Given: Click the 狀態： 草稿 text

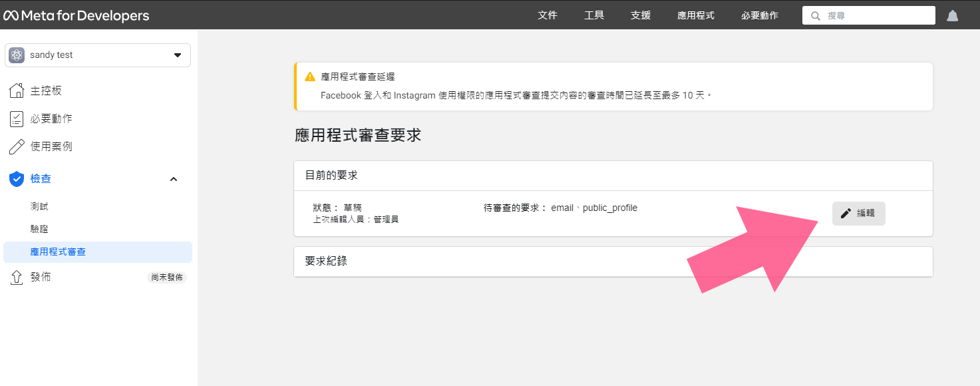Looking at the screenshot, I should (337, 208).
